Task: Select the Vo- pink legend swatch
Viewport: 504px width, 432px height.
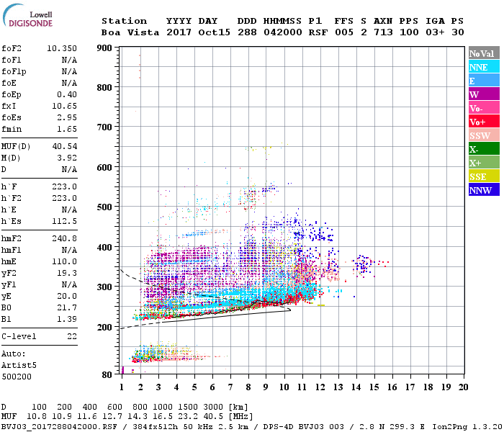Action: click(x=483, y=108)
